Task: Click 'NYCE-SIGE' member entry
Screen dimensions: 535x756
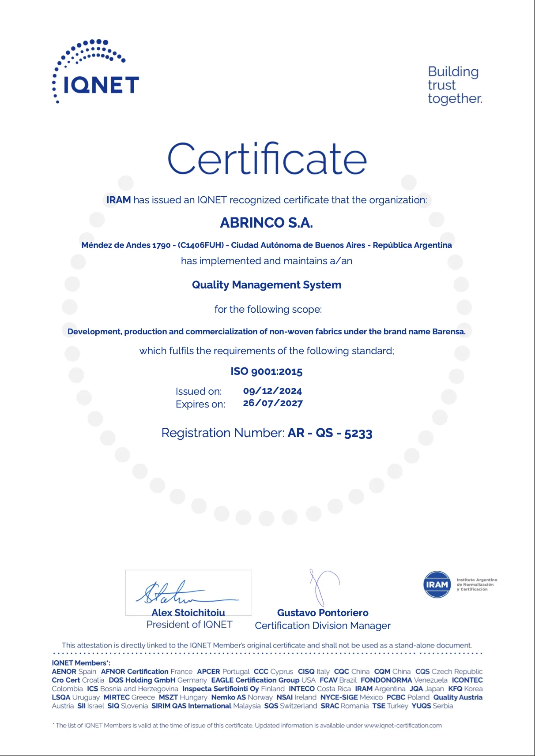Action: [x=339, y=697]
